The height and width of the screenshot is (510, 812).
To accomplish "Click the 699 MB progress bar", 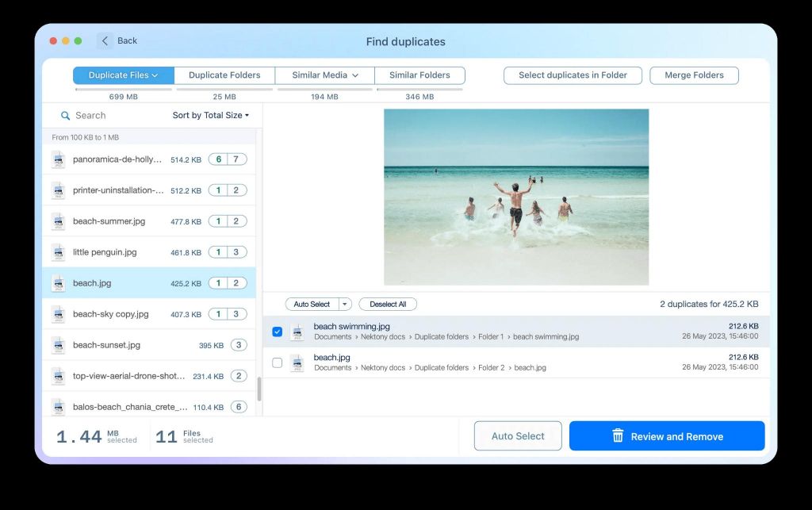I will click(123, 90).
